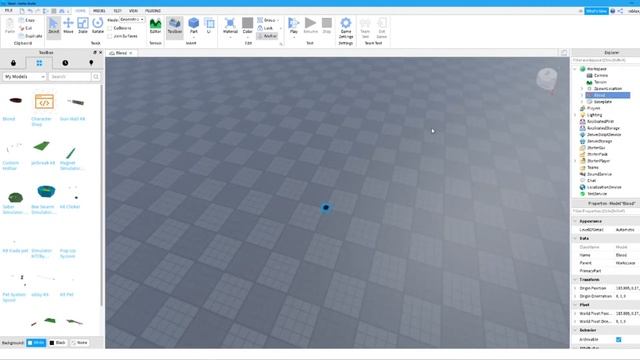
Task: Click the Group button
Action: click(268, 20)
